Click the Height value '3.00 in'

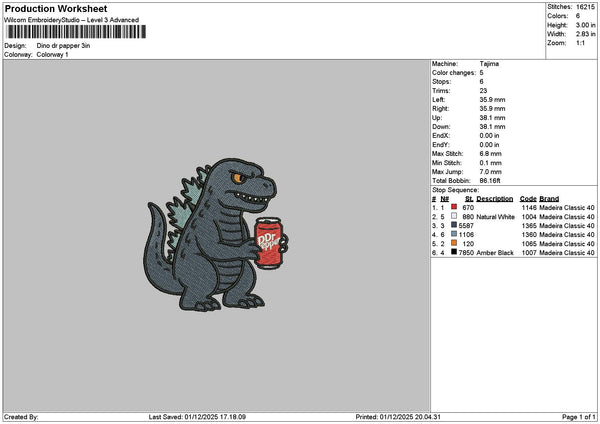(585, 25)
